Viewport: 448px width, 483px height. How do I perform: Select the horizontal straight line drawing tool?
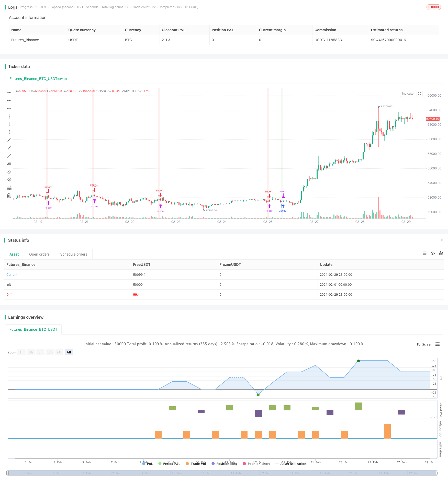pos(9,93)
